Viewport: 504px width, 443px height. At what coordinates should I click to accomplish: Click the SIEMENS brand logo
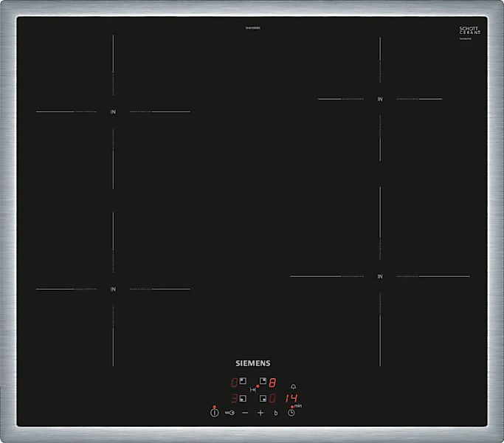tap(252, 363)
